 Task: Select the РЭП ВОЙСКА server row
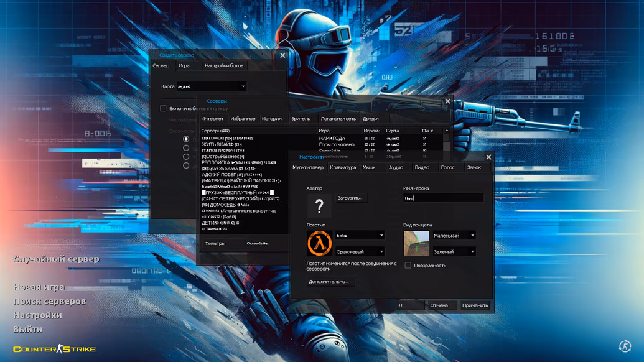[243, 162]
